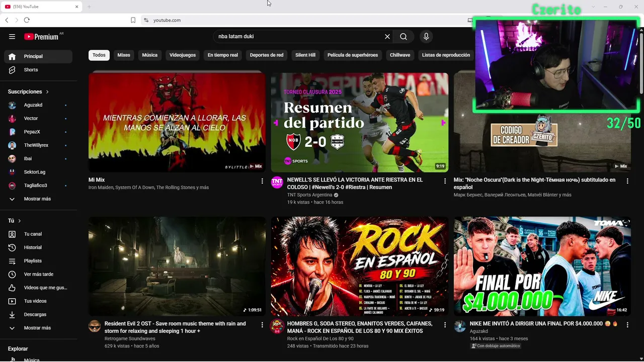Open Aguzakd channel link under Nike video

coord(479,331)
